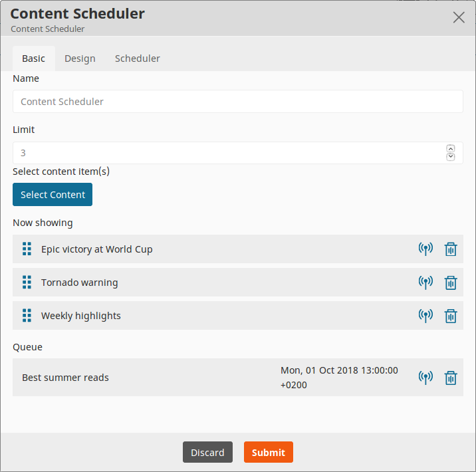Submit the Content Scheduler form
Viewport: 476px width, 472px height.
point(268,452)
